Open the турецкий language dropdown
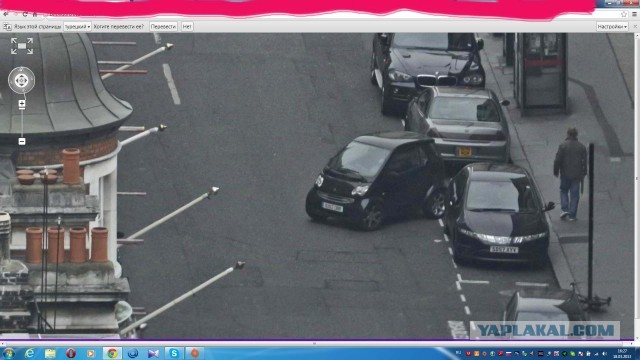The image size is (640, 360). [77, 27]
